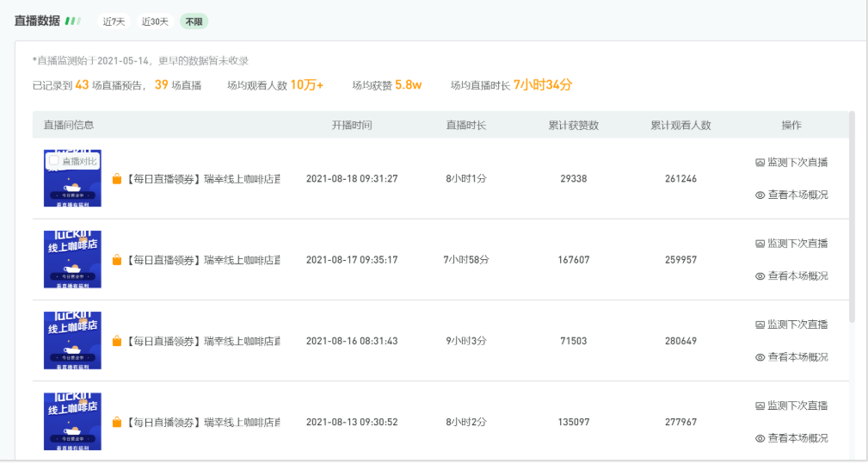The height and width of the screenshot is (464, 868).
Task: Open the luckin thumbnail for the 2021-08-17 stream
Action: coord(72,259)
